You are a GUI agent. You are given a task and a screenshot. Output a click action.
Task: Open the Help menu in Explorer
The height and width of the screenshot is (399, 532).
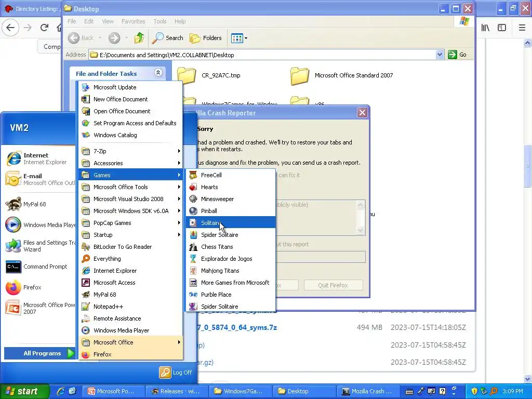point(180,21)
